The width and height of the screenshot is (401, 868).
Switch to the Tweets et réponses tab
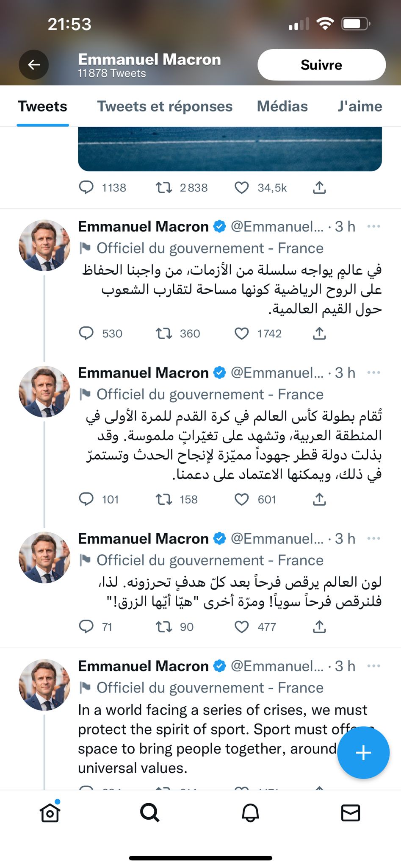tap(165, 106)
